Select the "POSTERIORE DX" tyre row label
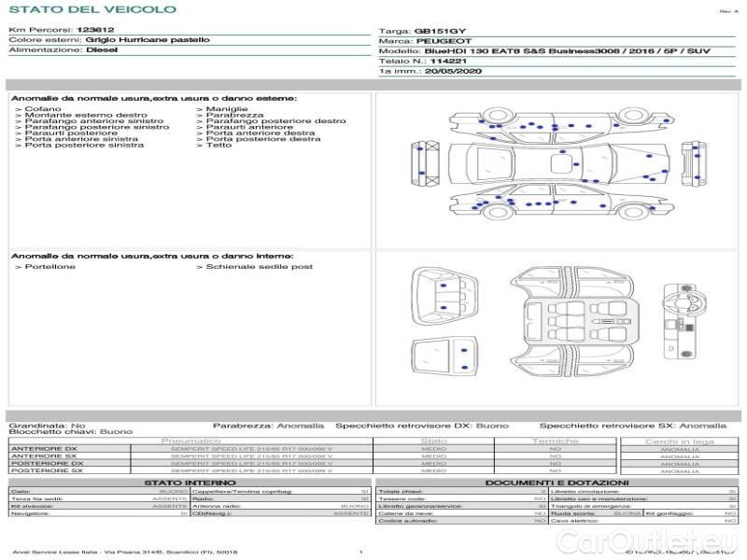This screenshot has width=747, height=560. (x=48, y=463)
